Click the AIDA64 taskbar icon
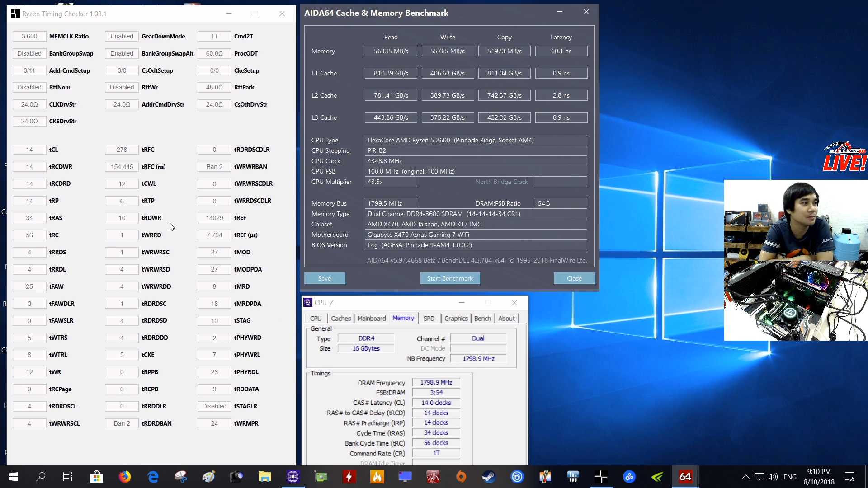The height and width of the screenshot is (488, 868). [x=685, y=477]
